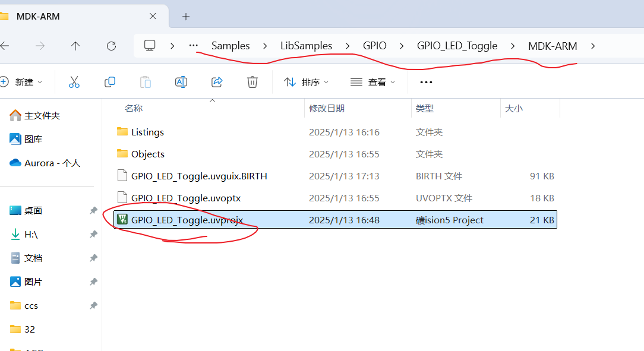
Task: Select 主文件夹 in the navigation pane
Action: (42, 115)
